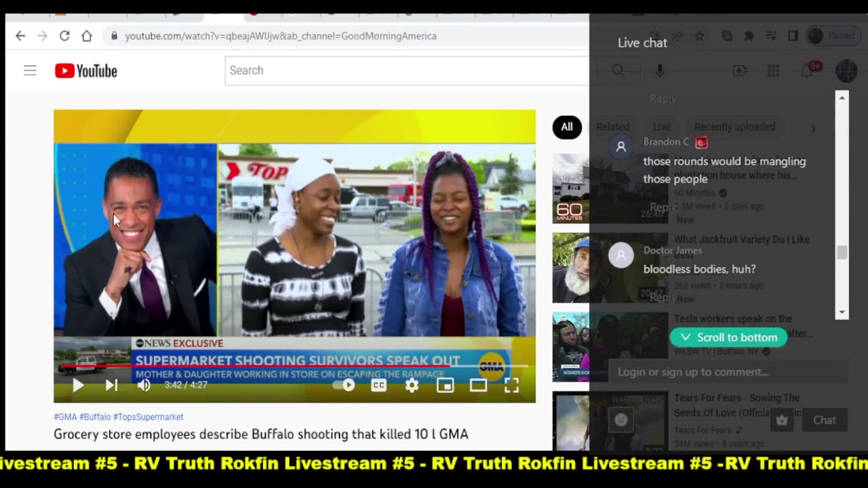
Task: Toggle the browser side panel icon
Action: (793, 36)
